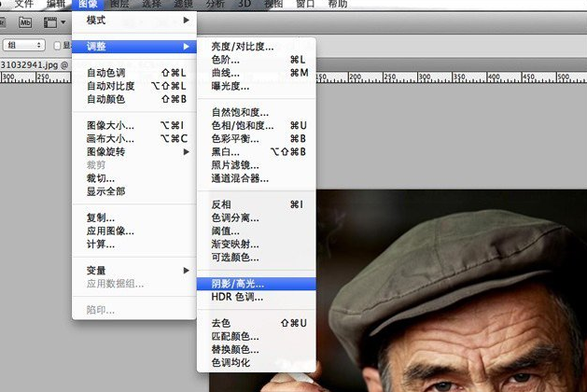Click the Mini Bridge (Mb) icon
The width and height of the screenshot is (587, 392).
pyautogui.click(x=27, y=21)
